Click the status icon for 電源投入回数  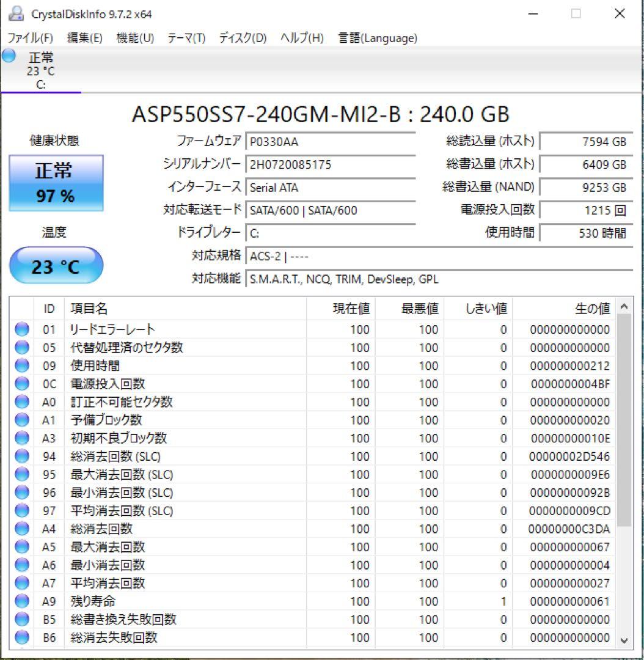[22, 384]
